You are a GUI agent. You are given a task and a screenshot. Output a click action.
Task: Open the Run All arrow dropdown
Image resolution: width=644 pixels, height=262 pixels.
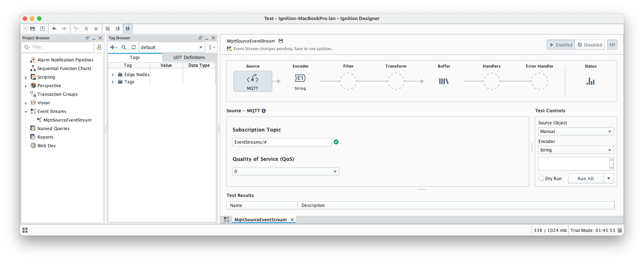[x=609, y=178]
